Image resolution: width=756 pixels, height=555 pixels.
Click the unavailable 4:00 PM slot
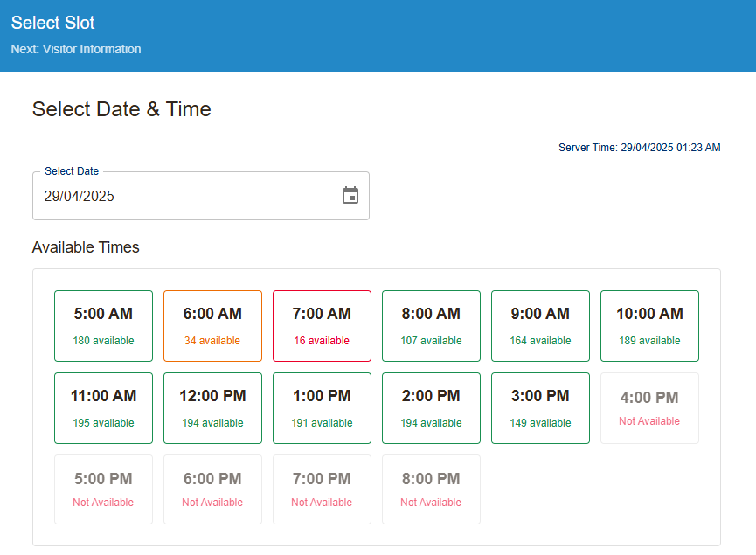coord(649,407)
